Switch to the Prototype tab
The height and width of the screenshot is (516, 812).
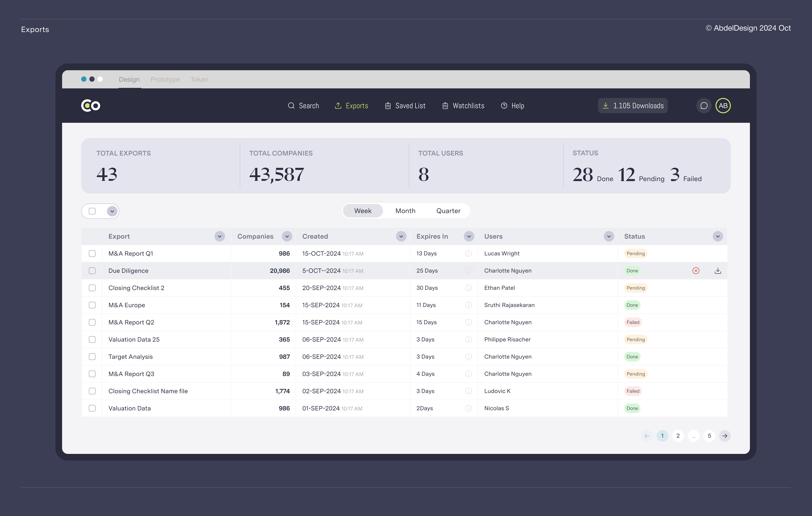pos(165,80)
